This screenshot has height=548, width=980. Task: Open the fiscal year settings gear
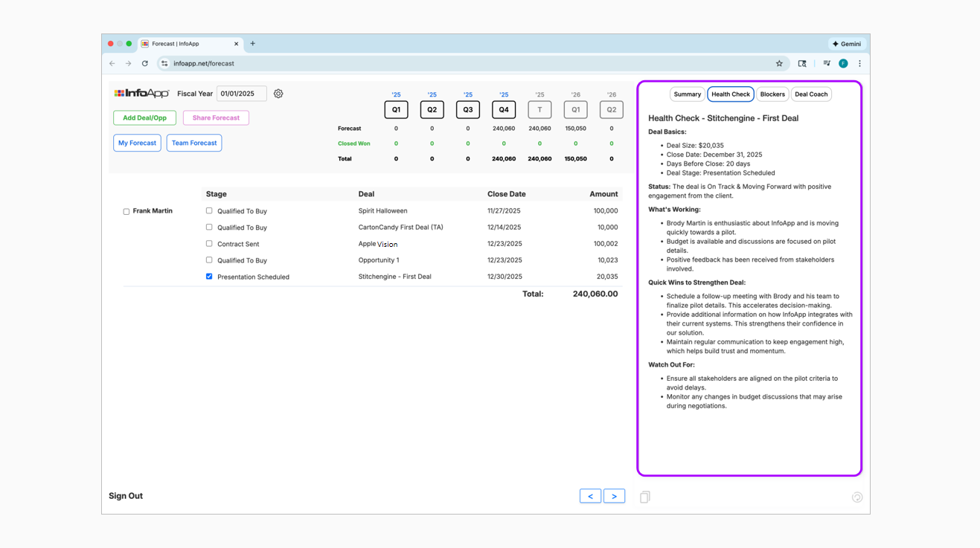278,94
